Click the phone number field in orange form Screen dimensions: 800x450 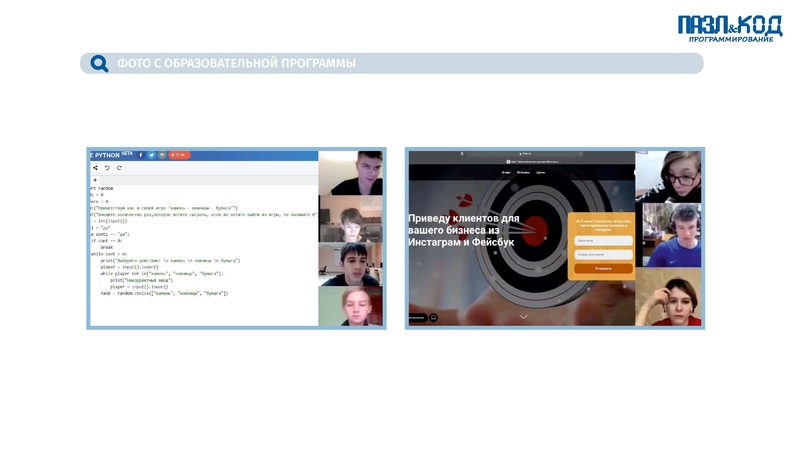(603, 255)
